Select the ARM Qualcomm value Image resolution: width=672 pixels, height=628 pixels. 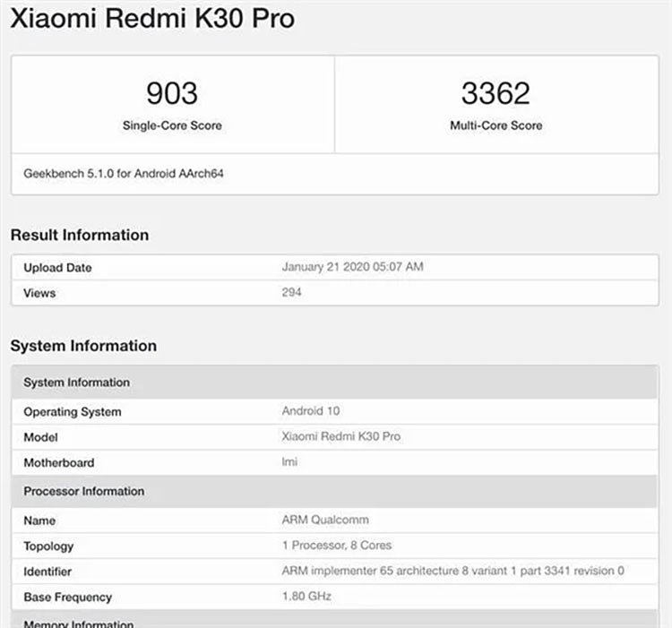pos(325,520)
